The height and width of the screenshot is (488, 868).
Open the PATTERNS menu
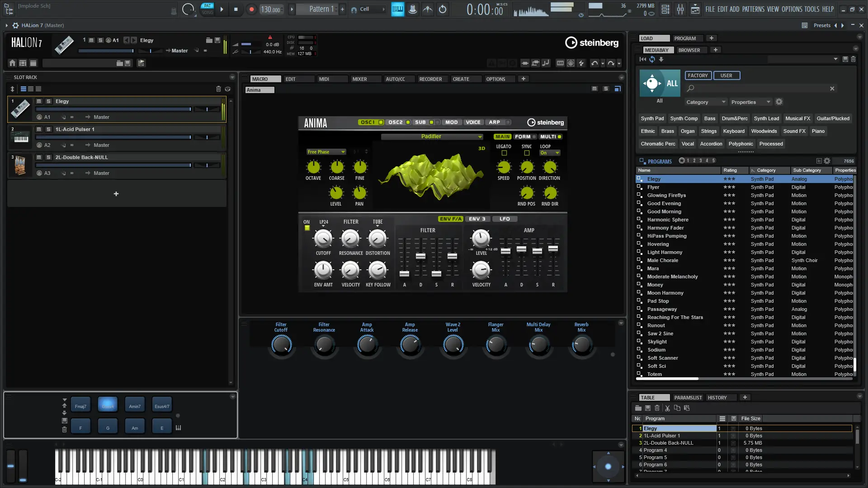click(753, 9)
